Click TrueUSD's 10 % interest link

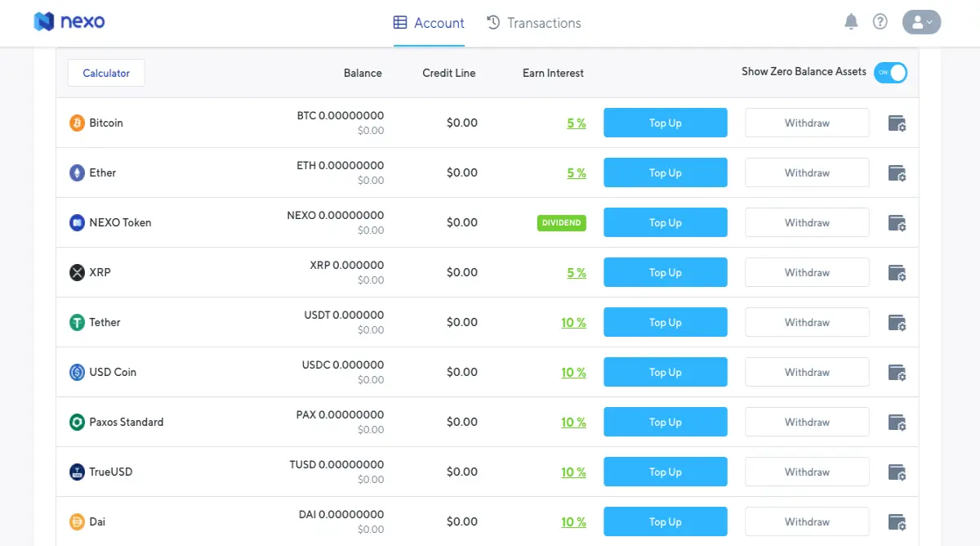(573, 472)
